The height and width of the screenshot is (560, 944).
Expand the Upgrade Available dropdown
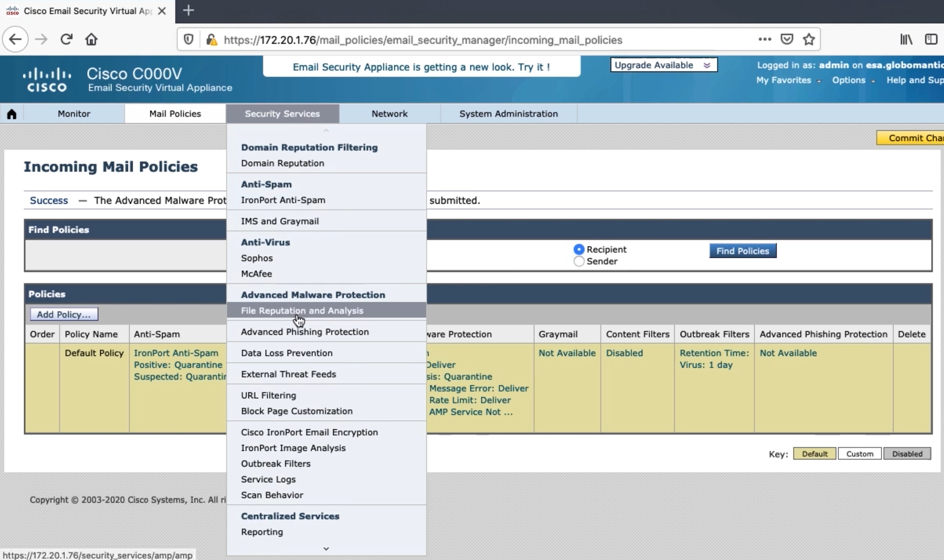tap(663, 65)
